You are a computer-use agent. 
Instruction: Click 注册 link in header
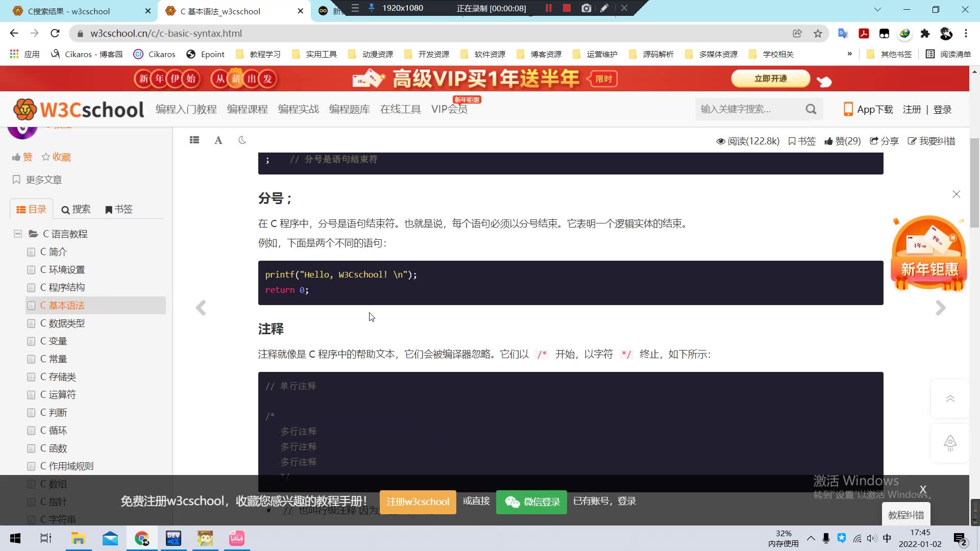[x=912, y=109]
